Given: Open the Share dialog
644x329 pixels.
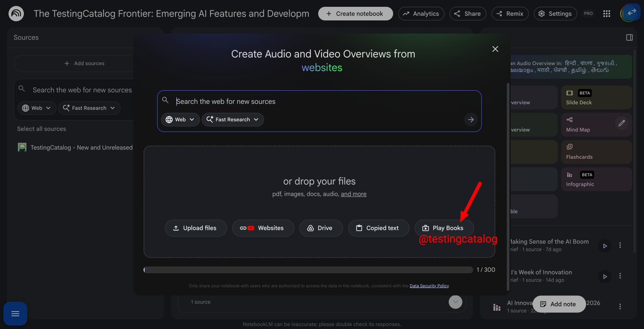Looking at the screenshot, I should [468, 13].
